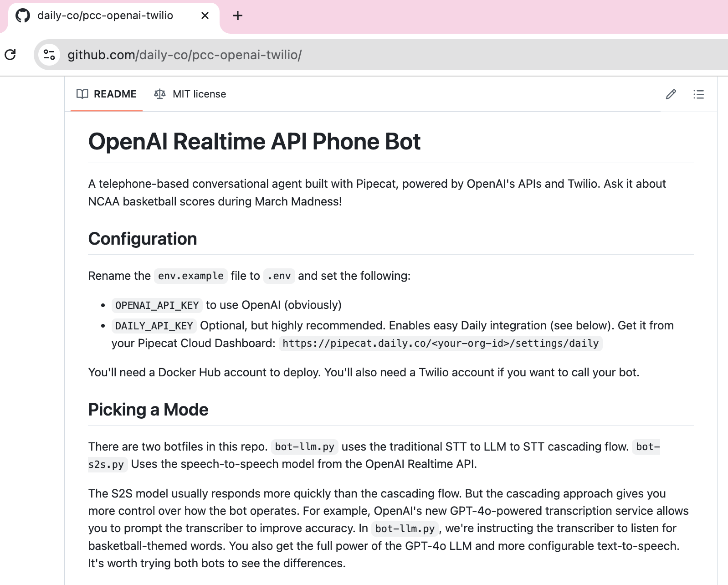This screenshot has height=585, width=728.
Task: Reload the current page
Action: coord(10,55)
